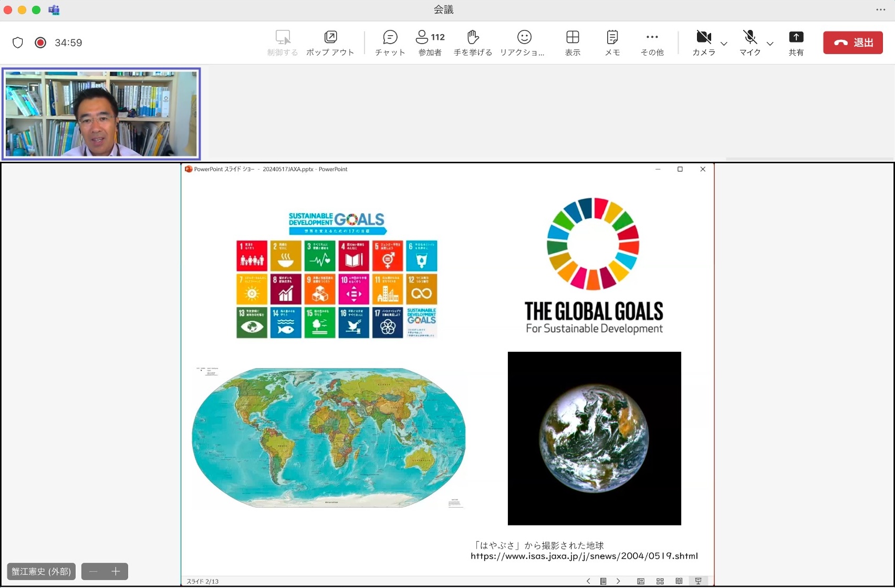The height and width of the screenshot is (588, 895).
Task: Open the reactions picker (リアクション)
Action: tap(523, 43)
